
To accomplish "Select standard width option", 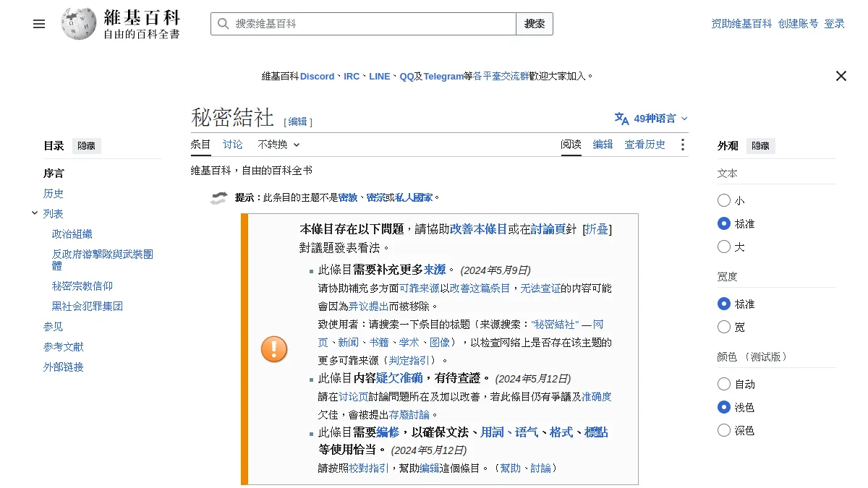I will tap(724, 304).
